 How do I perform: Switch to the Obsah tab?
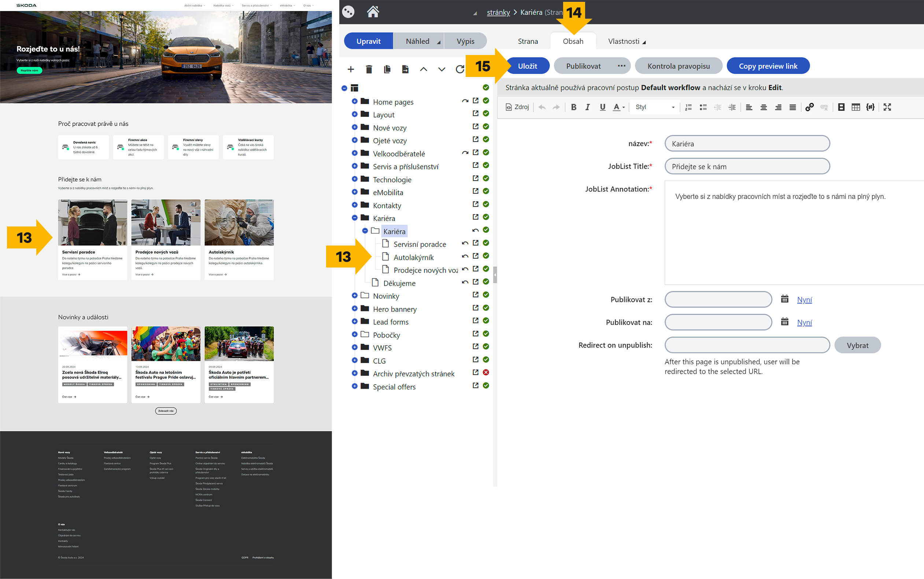tap(573, 41)
